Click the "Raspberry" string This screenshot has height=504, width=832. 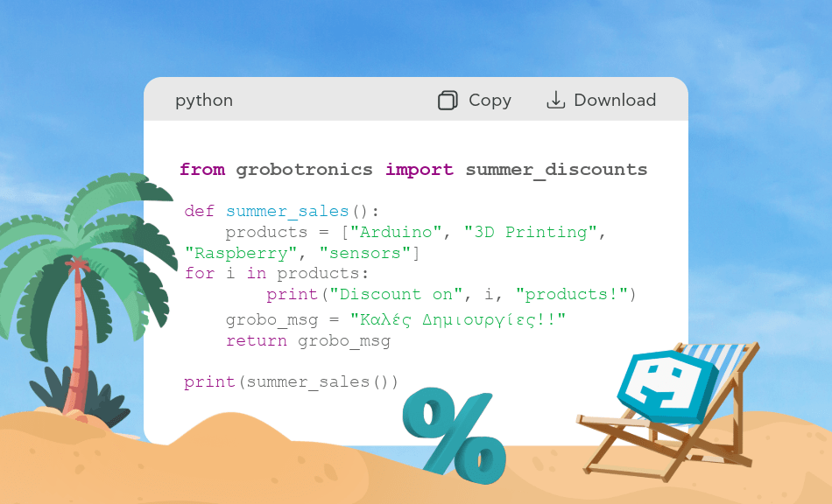click(x=241, y=253)
